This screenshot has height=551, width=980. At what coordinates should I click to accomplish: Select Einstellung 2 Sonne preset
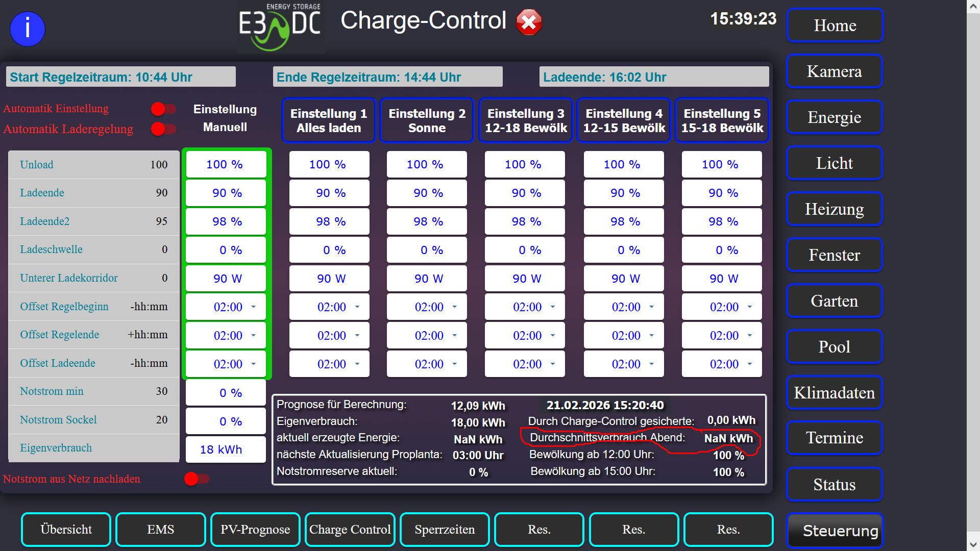point(427,120)
